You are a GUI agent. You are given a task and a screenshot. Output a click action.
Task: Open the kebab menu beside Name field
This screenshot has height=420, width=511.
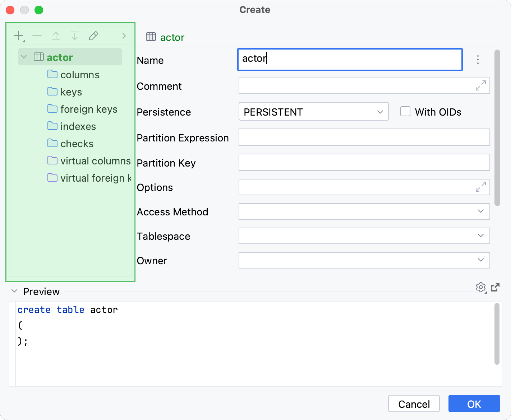[478, 60]
